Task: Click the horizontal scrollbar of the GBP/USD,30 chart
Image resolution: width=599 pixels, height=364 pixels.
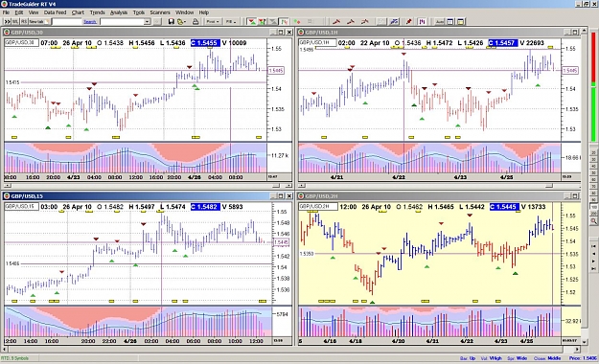Action: coord(148,185)
